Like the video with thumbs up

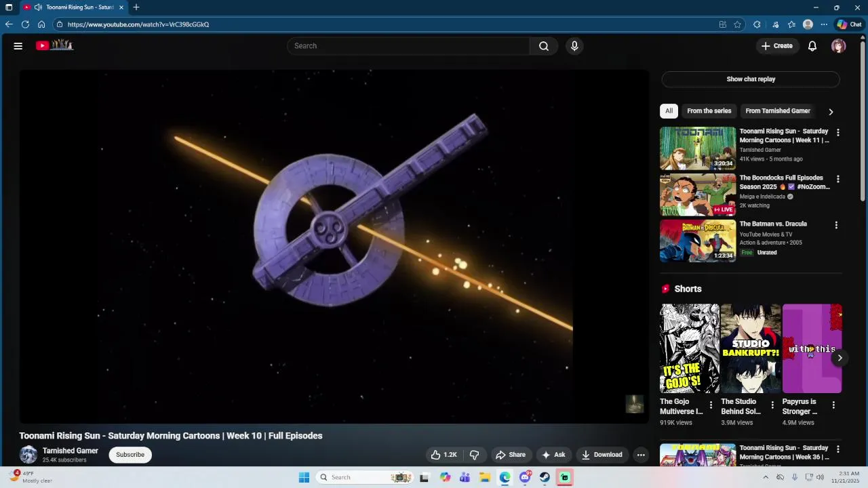click(444, 455)
